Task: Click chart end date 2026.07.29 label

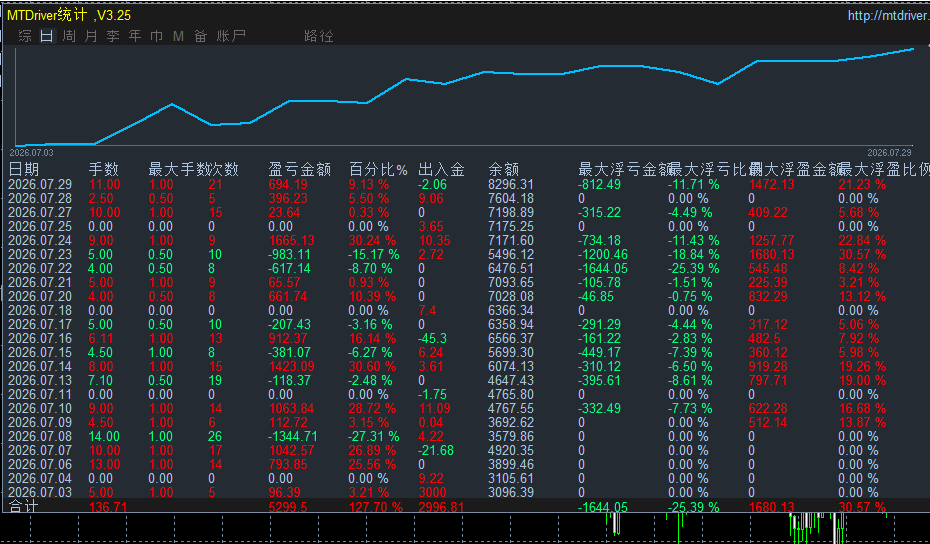Action: (x=890, y=152)
